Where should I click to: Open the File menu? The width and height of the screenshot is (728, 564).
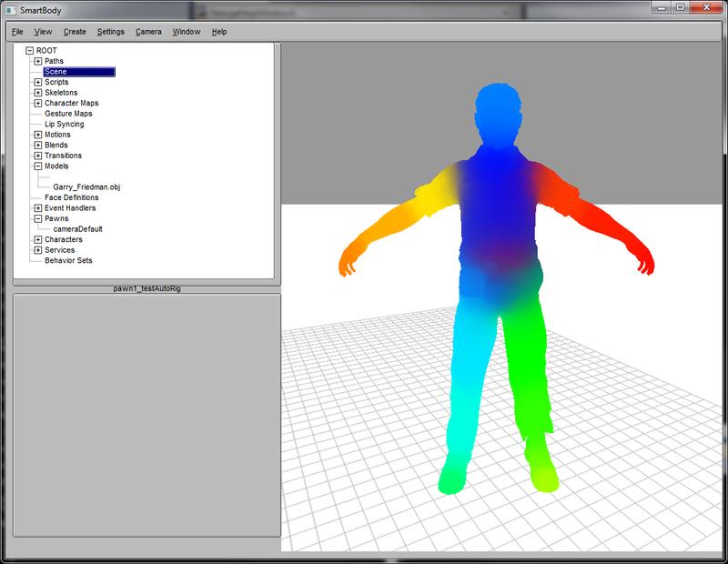coord(18,32)
